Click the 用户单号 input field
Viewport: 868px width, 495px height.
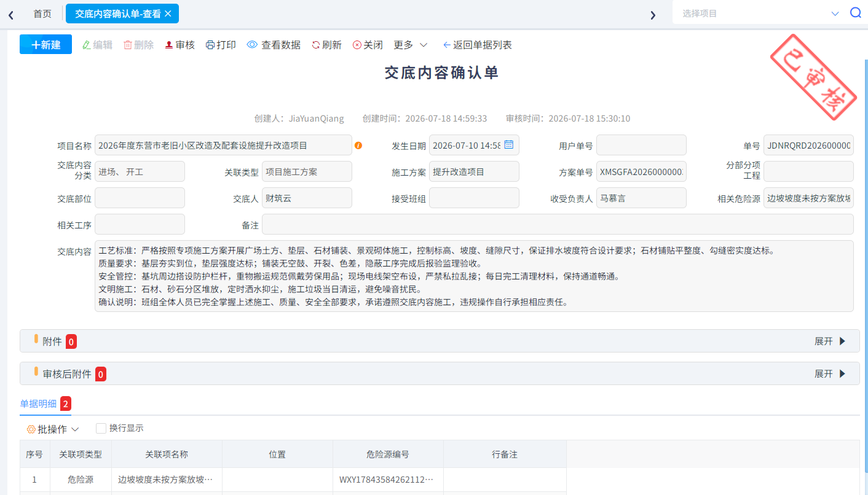641,146
